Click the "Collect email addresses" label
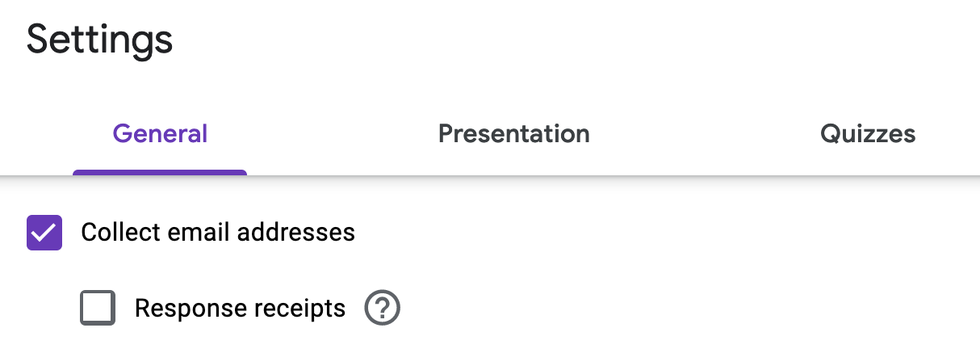This screenshot has width=980, height=349. coord(218,233)
